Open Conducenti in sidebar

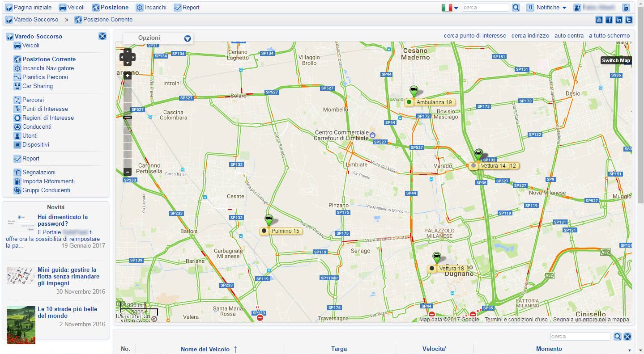pyautogui.click(x=33, y=127)
